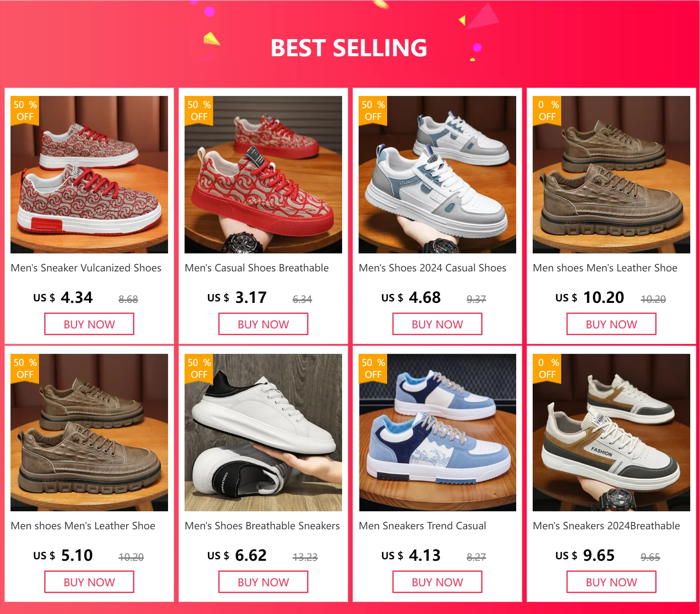
Task: Open the light blue suede sneaker image
Action: (437, 433)
